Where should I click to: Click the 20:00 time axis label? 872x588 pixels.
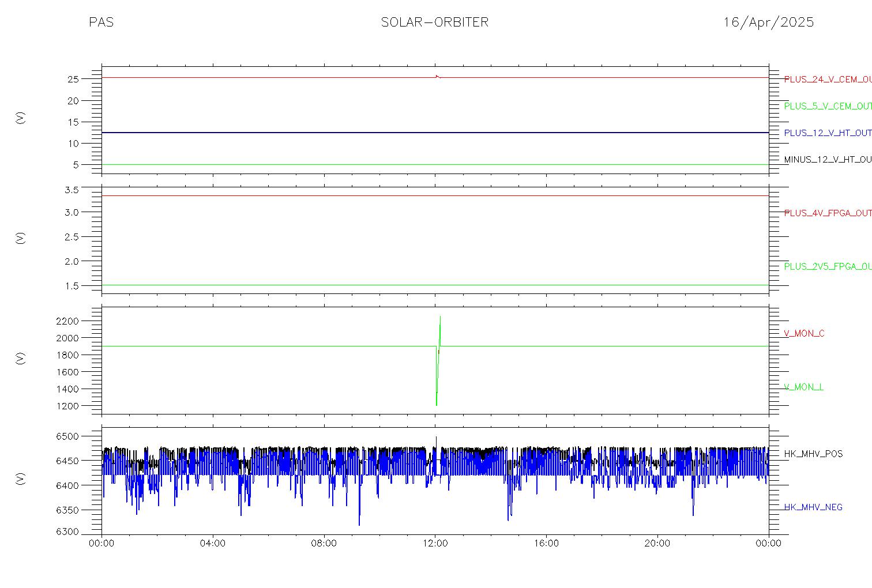(x=657, y=544)
